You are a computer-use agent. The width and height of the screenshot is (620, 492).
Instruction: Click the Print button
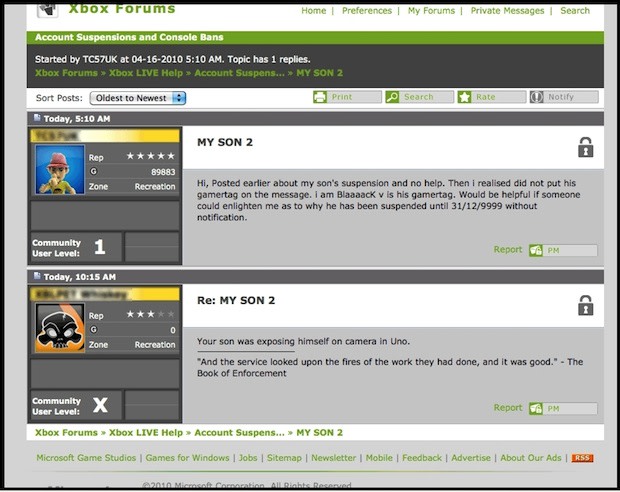click(x=348, y=97)
